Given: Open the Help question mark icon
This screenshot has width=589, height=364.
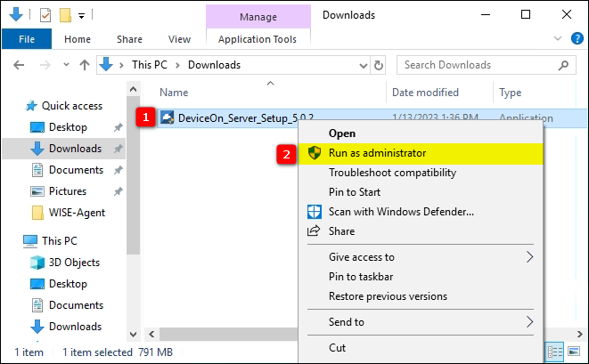Looking at the screenshot, I should pyautogui.click(x=575, y=39).
